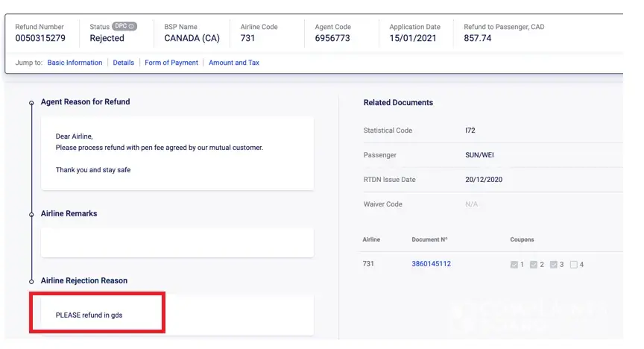Uncheck coupon 3 checkbox

point(554,265)
